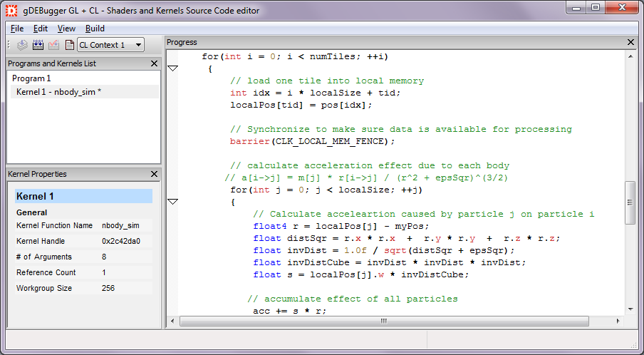644x355 pixels.
Task: Open the Build menu
Action: pyautogui.click(x=95, y=29)
